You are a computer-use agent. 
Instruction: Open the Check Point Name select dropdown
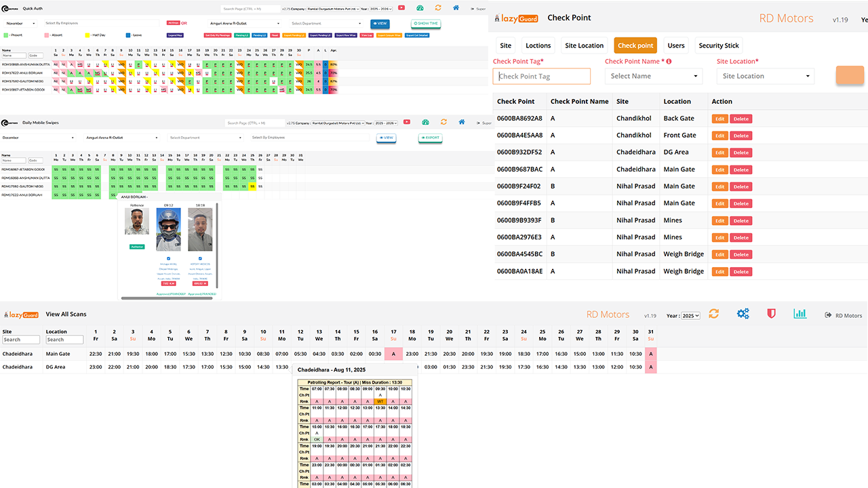pyautogui.click(x=653, y=76)
